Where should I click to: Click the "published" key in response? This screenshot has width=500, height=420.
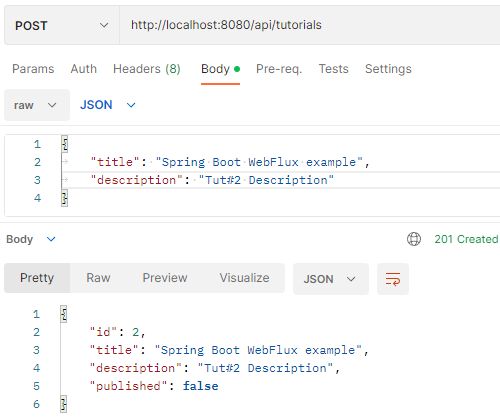128,386
